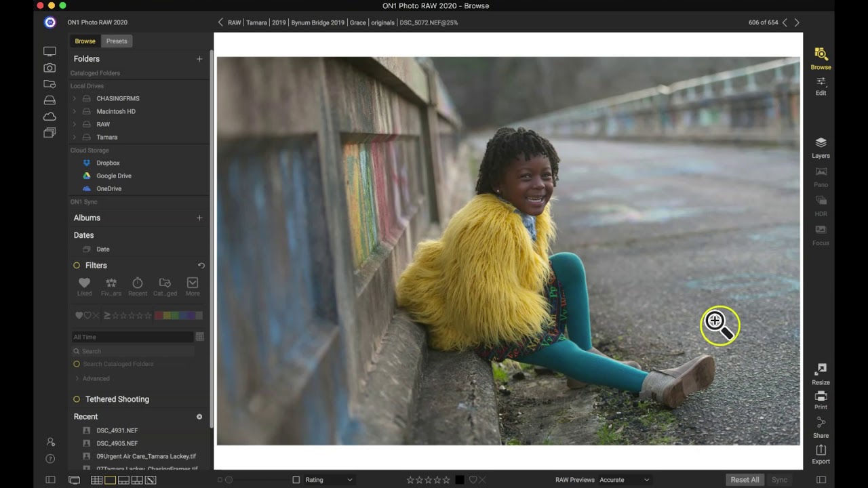
Task: Expand the CHASINGFRMS drive
Action: [74, 98]
